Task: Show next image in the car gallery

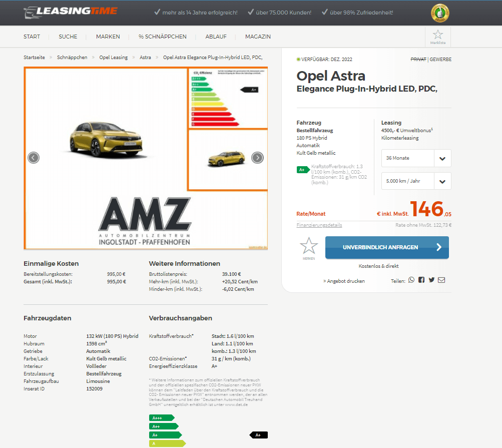Action: pos(257,158)
